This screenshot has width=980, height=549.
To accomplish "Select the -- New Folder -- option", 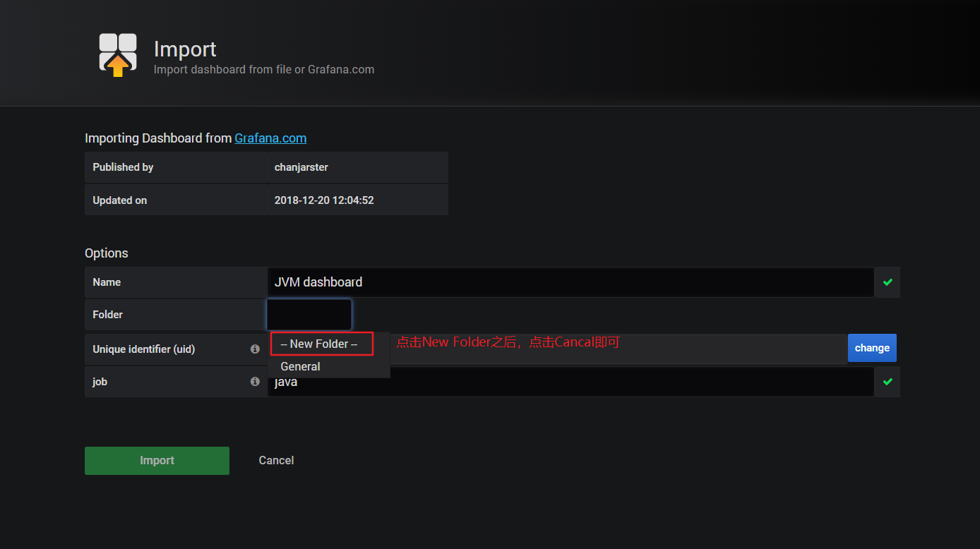I will coord(318,344).
